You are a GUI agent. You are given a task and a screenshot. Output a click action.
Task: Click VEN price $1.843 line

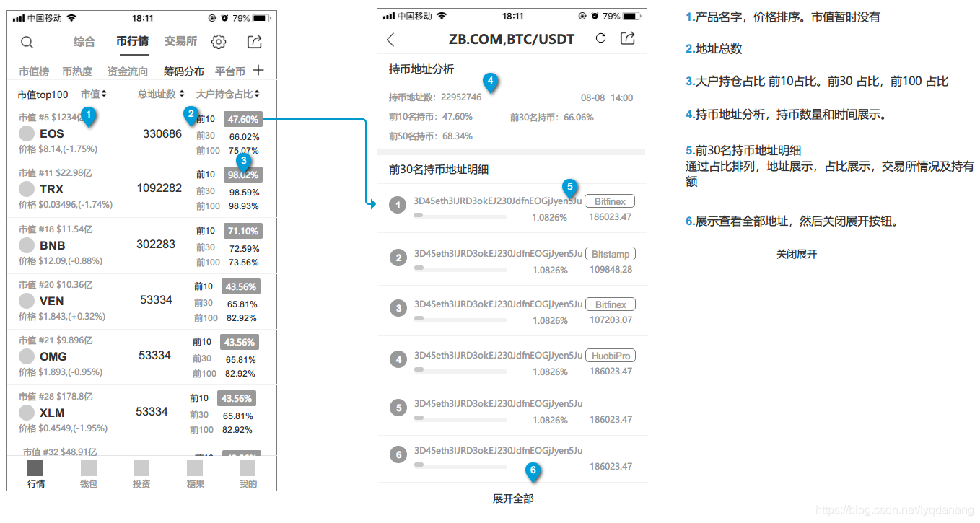pos(62,316)
